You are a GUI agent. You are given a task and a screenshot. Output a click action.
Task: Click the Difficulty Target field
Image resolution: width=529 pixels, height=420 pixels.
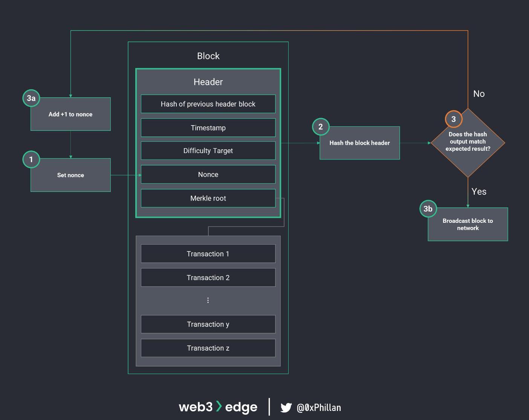(x=208, y=151)
